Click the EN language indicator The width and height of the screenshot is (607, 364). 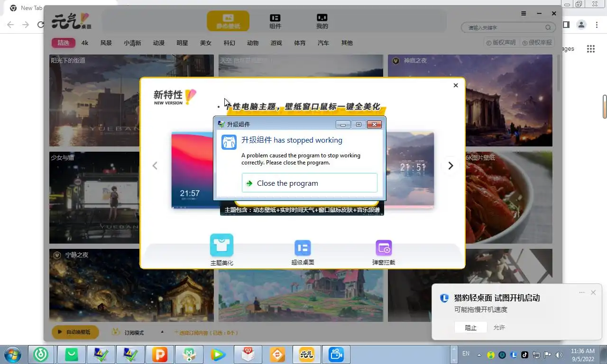point(466,354)
